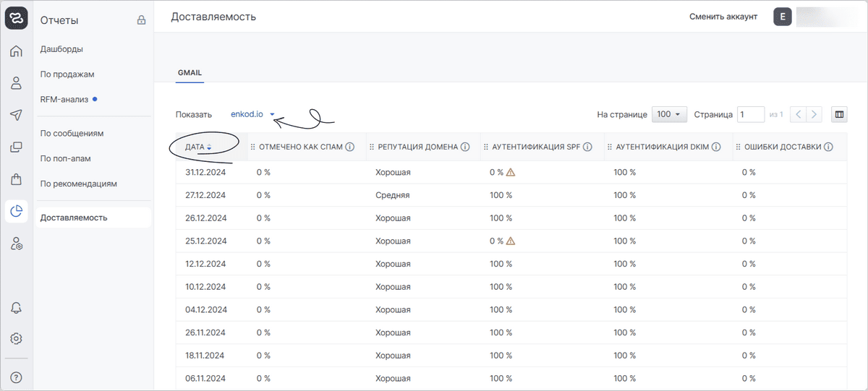Click the Сменить аккаунт link
This screenshot has height=391, width=868.
pyautogui.click(x=723, y=17)
